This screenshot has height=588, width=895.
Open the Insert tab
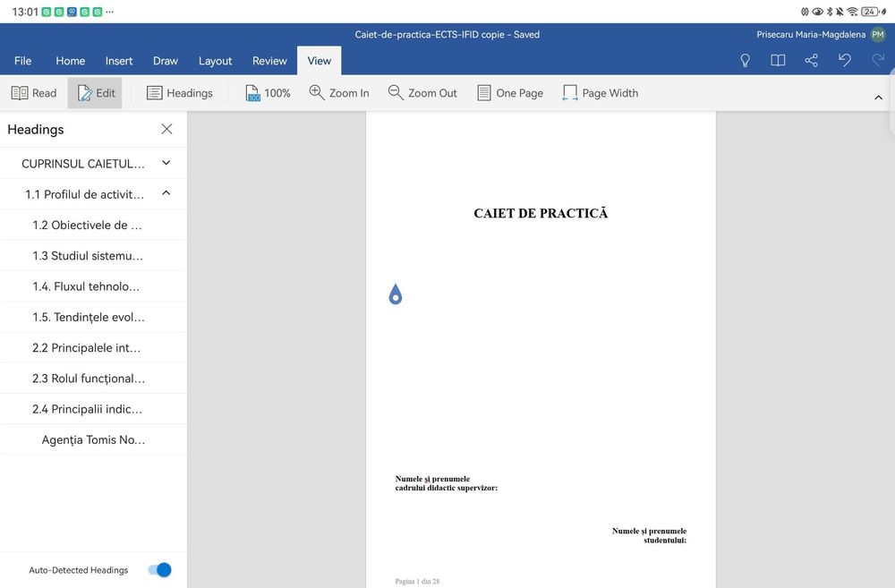click(119, 61)
